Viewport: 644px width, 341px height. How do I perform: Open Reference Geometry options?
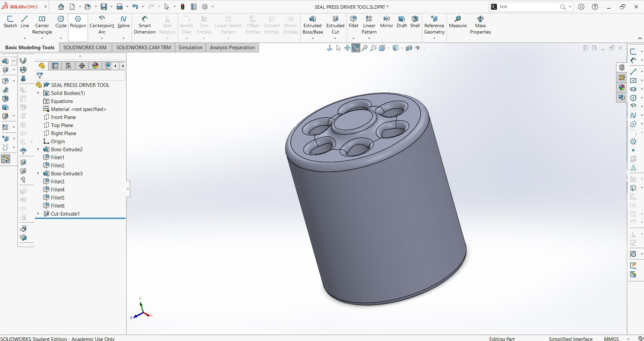pyautogui.click(x=434, y=25)
